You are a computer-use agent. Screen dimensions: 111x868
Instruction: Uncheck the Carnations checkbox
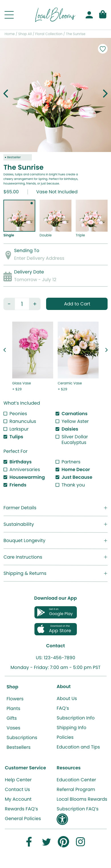57,413
